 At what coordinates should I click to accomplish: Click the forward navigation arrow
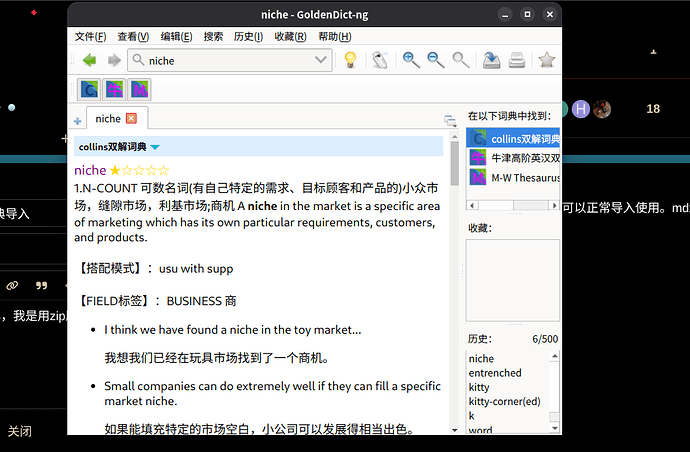(x=114, y=60)
